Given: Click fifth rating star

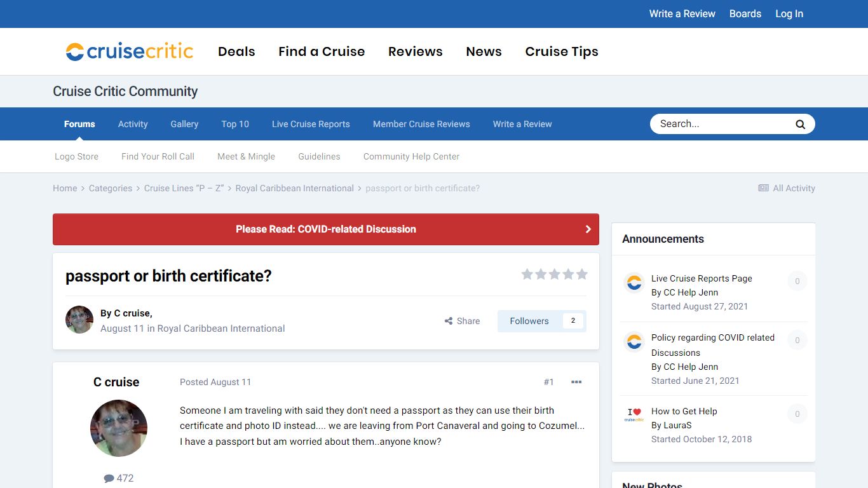Looking at the screenshot, I should tap(581, 274).
